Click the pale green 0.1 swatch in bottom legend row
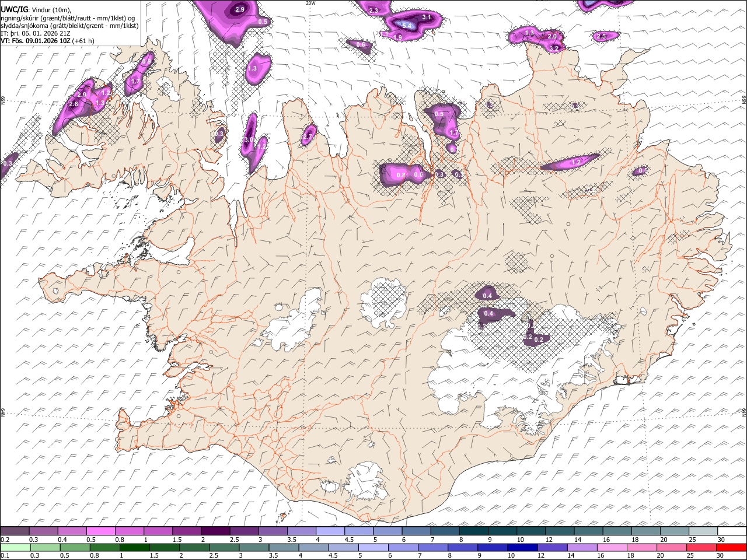The height and width of the screenshot is (560, 747). [x=15, y=547]
